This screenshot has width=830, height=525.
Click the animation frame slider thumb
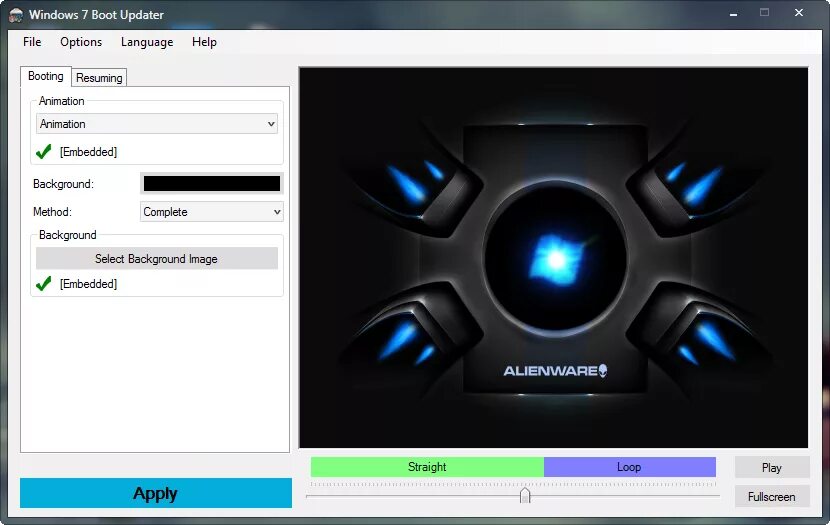coord(525,495)
